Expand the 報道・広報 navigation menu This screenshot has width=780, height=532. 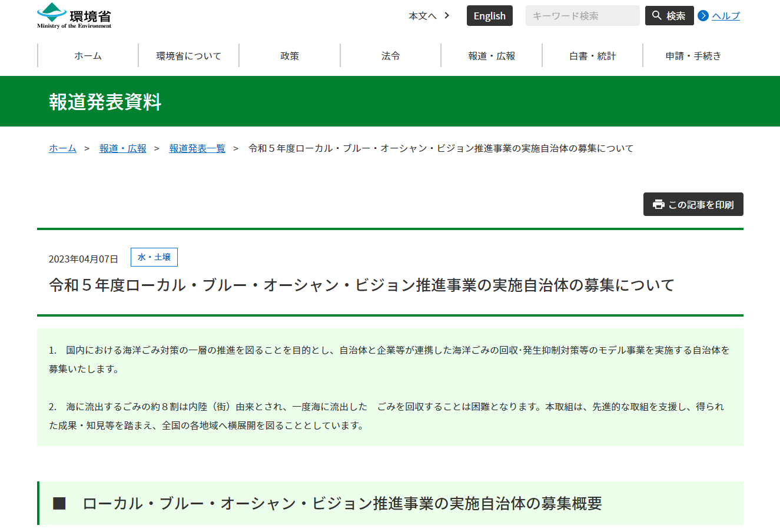[492, 56]
